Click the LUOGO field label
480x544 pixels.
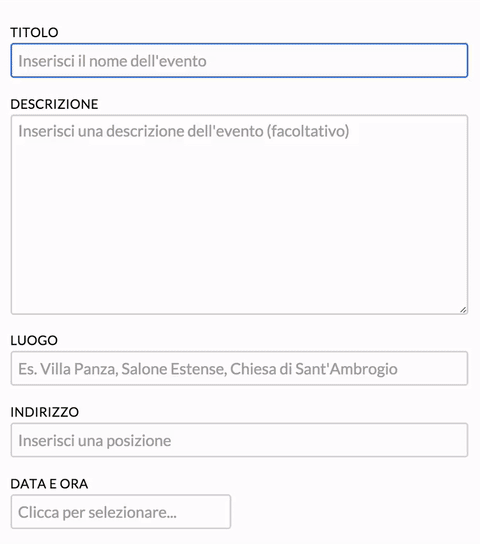(x=34, y=340)
